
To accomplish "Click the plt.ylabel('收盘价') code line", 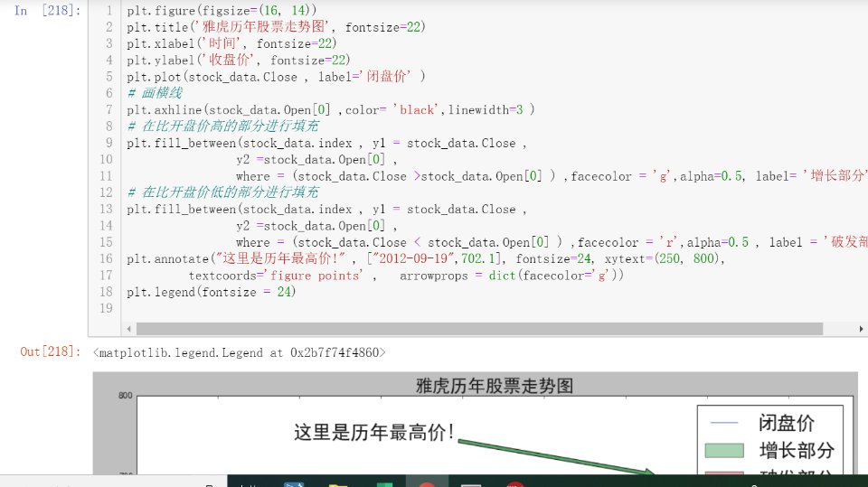I will click(x=239, y=60).
